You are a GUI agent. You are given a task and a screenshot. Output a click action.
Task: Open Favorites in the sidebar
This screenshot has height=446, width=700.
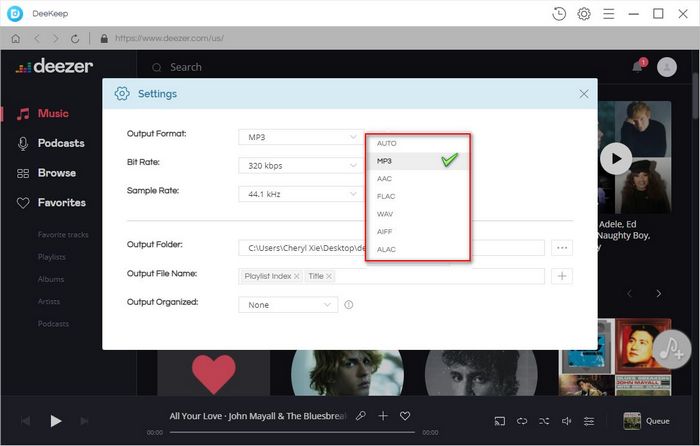point(51,203)
